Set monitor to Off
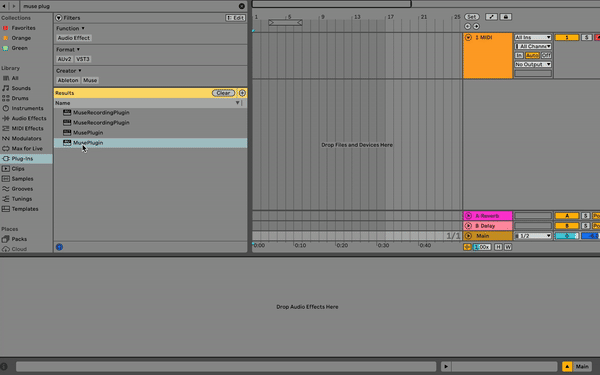Image resolution: width=600 pixels, height=375 pixels. click(x=546, y=55)
